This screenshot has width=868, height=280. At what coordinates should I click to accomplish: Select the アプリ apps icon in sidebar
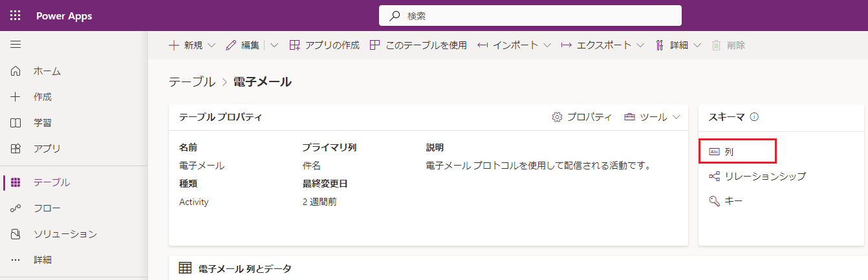(16, 149)
